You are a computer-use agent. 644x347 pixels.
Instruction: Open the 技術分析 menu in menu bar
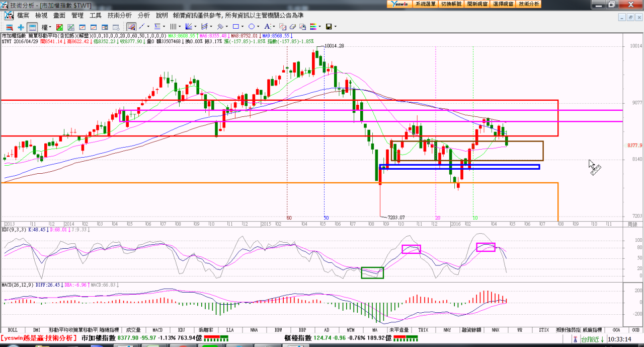coord(119,16)
